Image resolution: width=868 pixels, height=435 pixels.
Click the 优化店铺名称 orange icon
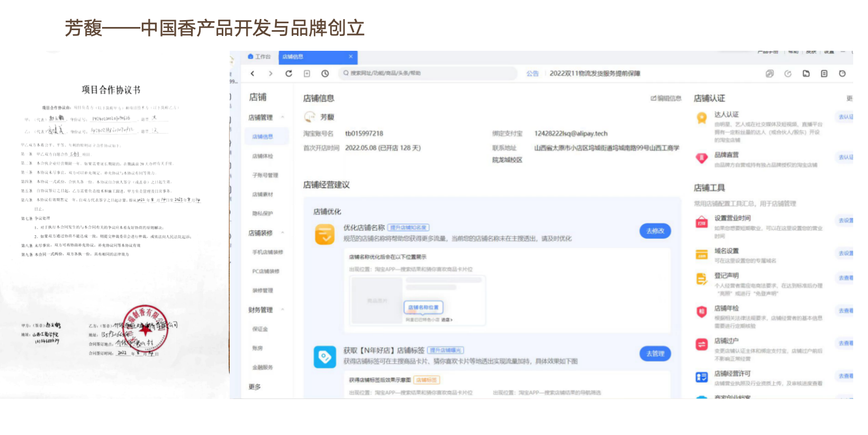point(325,234)
